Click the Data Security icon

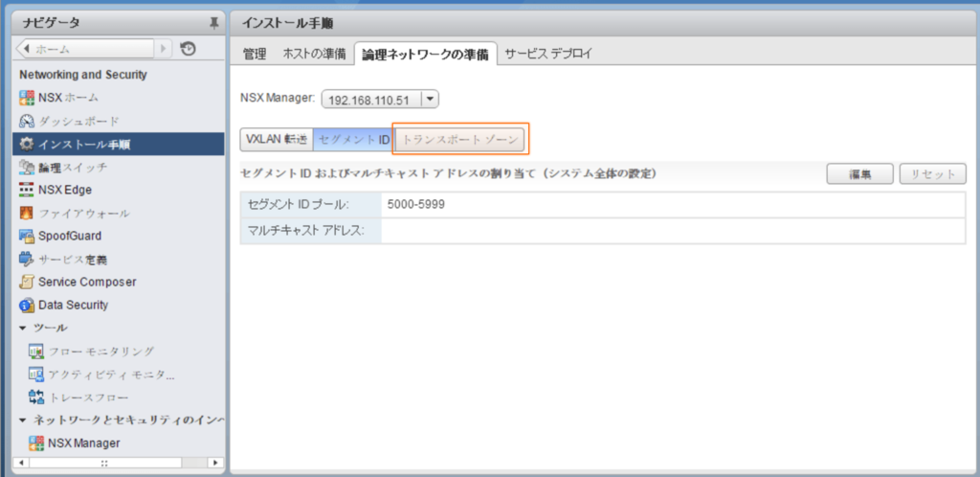[27, 306]
